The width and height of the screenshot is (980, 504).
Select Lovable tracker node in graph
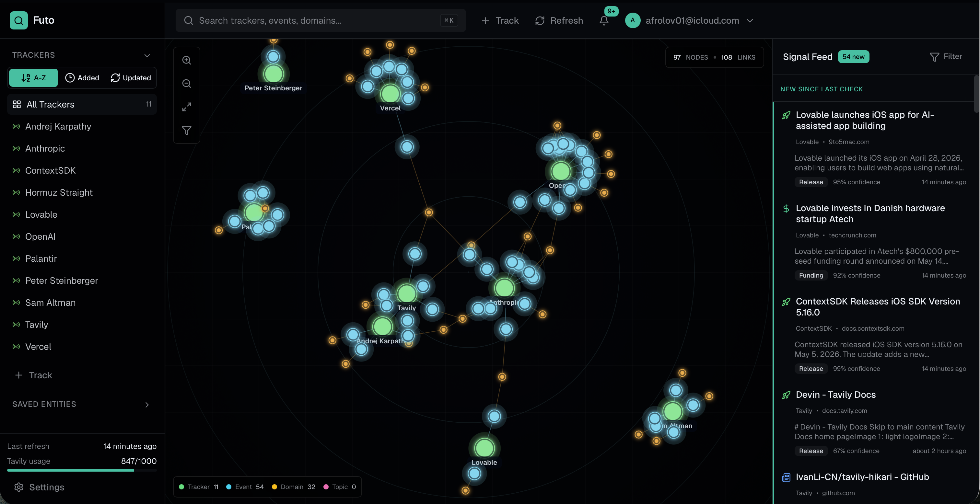point(484,448)
